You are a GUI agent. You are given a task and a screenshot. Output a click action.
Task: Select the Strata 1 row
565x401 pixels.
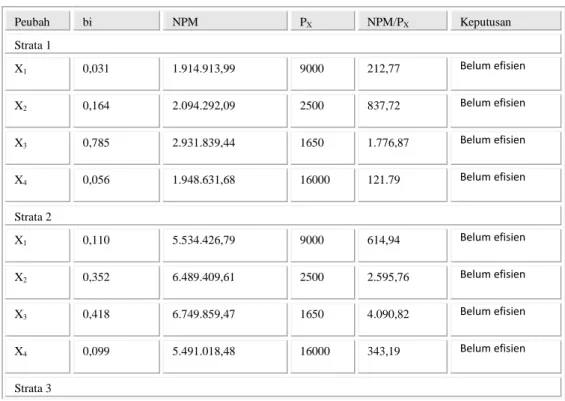tap(283, 44)
